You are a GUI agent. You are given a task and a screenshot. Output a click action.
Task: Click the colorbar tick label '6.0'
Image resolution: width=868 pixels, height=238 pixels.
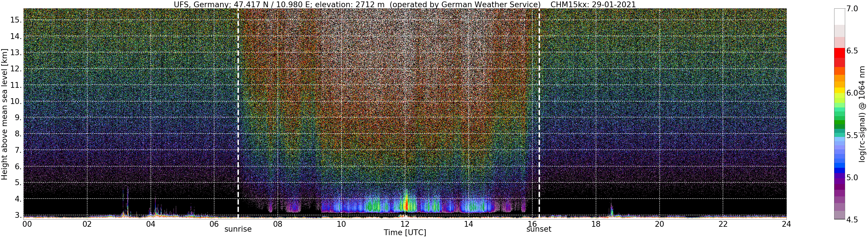[852, 93]
